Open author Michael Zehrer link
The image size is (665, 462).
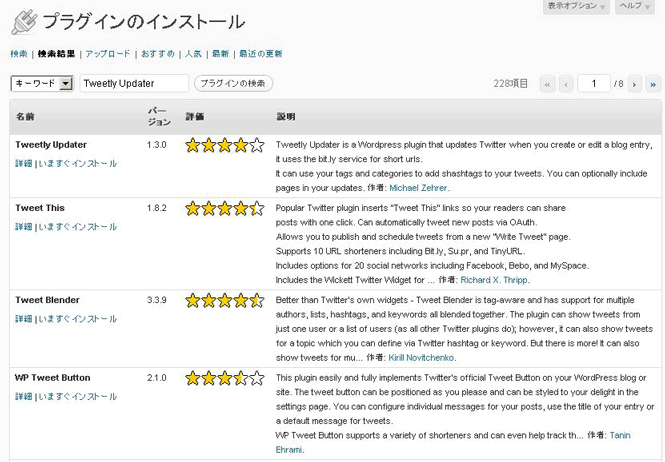click(x=418, y=188)
